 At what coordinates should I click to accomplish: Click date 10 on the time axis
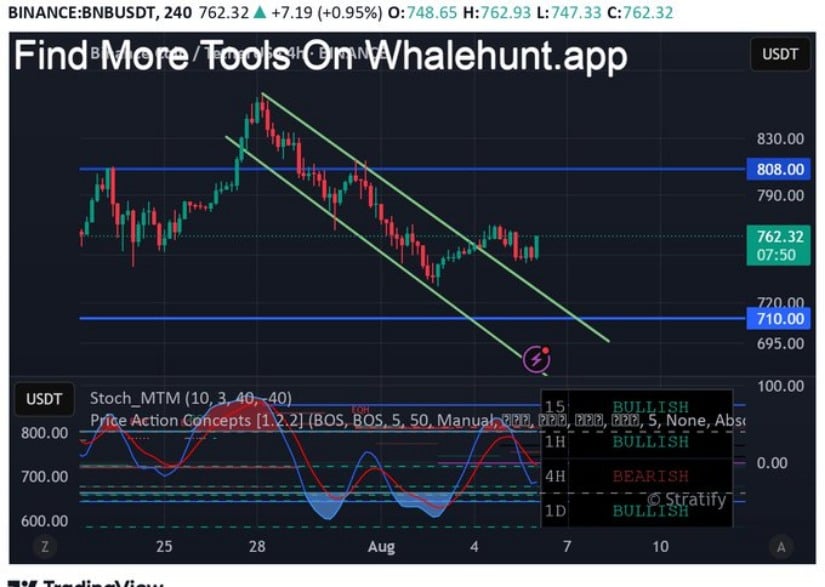(660, 546)
